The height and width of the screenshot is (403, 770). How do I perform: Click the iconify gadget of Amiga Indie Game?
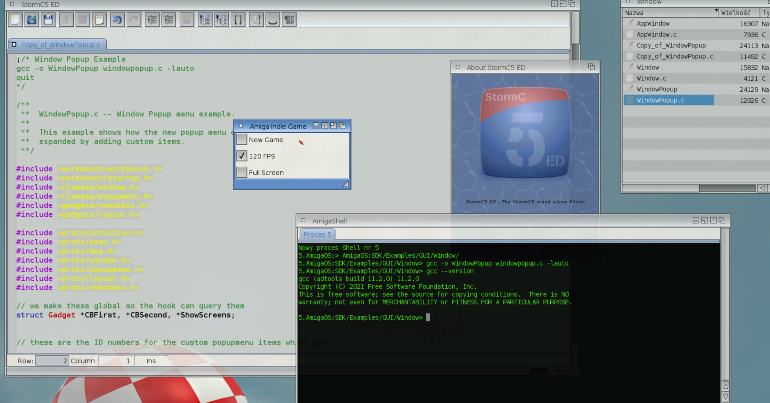(x=316, y=126)
